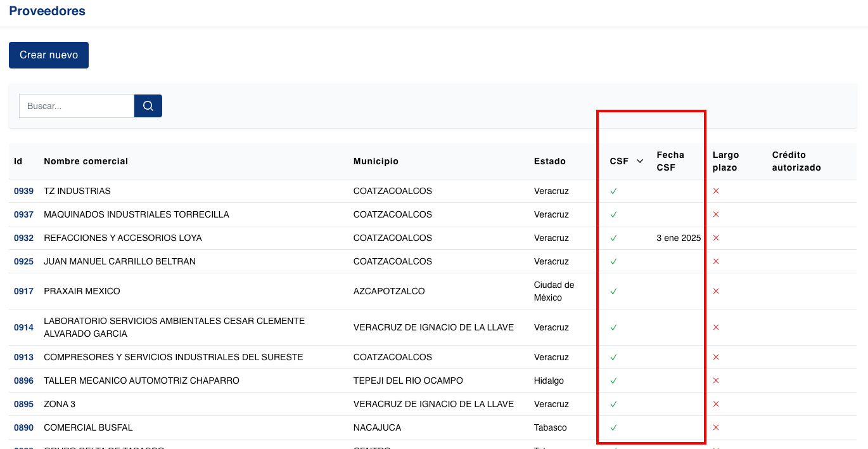The image size is (868, 449).
Task: Click the red X for PRAXAIR MEXICO
Action: pyautogui.click(x=716, y=291)
